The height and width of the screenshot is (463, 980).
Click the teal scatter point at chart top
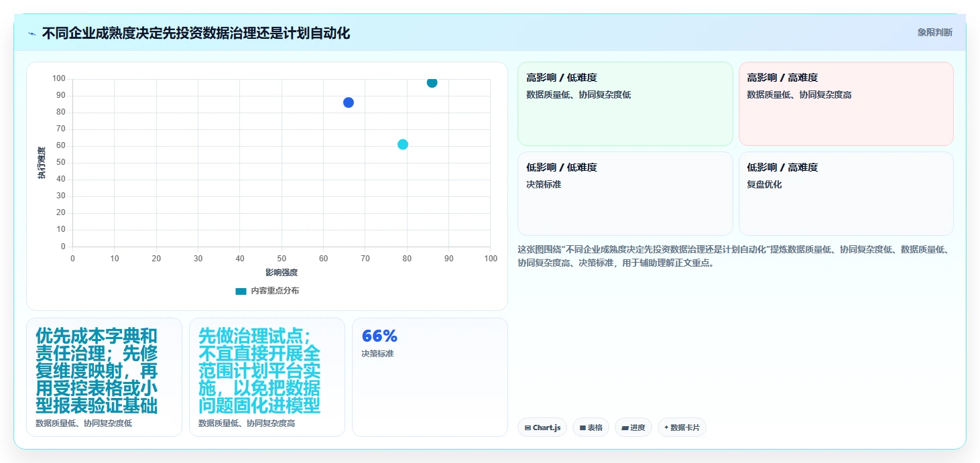(432, 82)
